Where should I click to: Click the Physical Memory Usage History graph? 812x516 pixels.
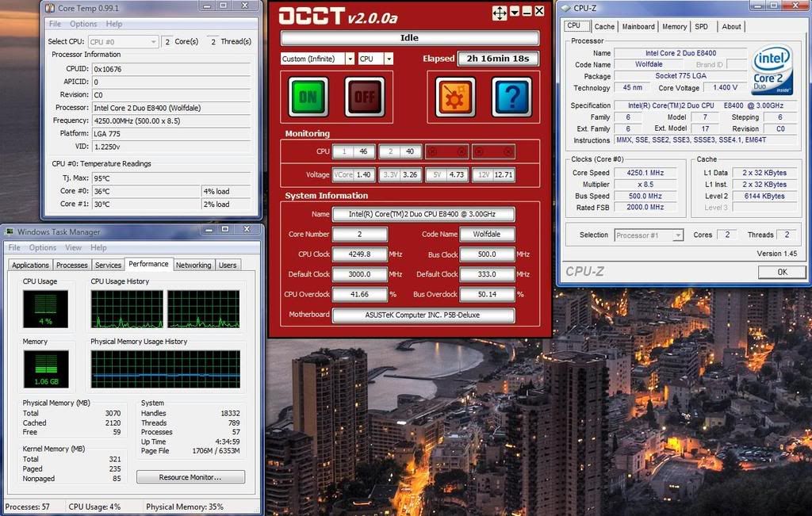pyautogui.click(x=166, y=369)
